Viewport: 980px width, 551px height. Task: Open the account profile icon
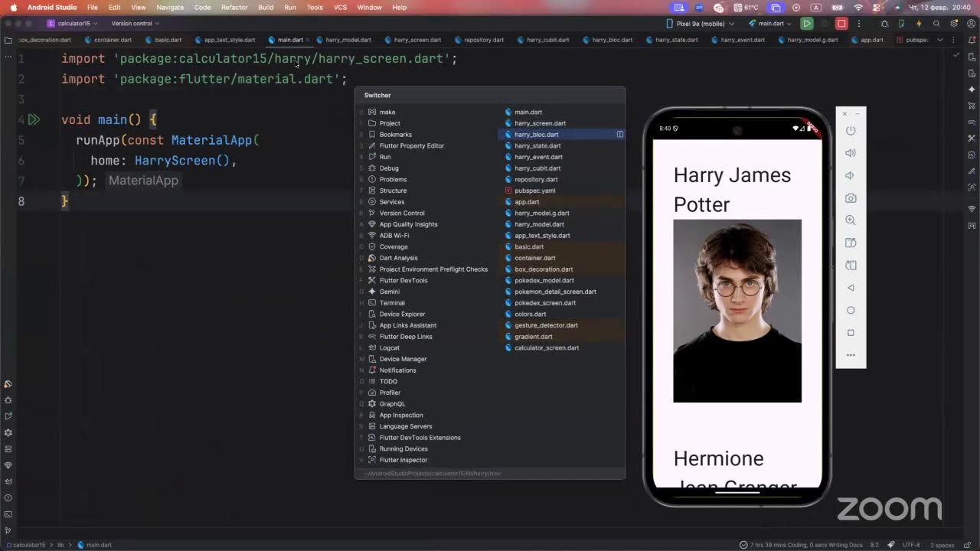[x=971, y=24]
